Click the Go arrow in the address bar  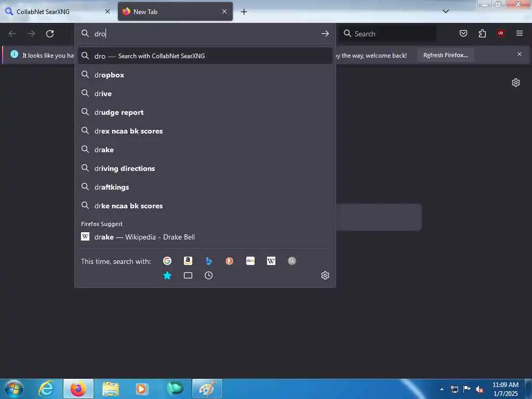pyautogui.click(x=325, y=34)
